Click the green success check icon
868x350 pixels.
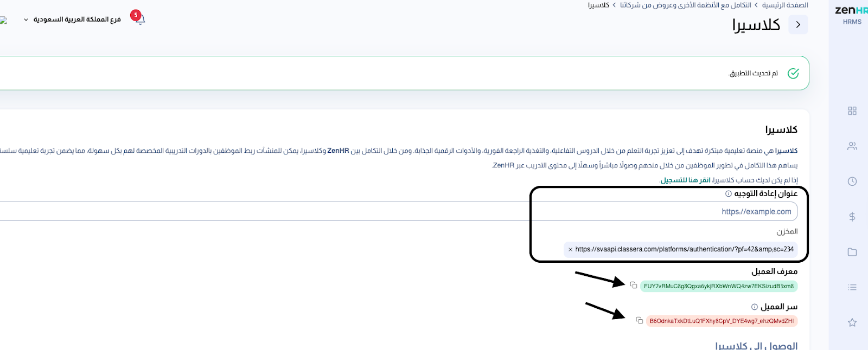(x=793, y=73)
